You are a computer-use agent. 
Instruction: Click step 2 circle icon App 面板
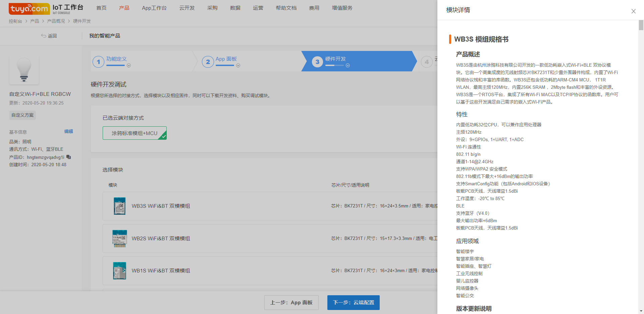(x=208, y=62)
